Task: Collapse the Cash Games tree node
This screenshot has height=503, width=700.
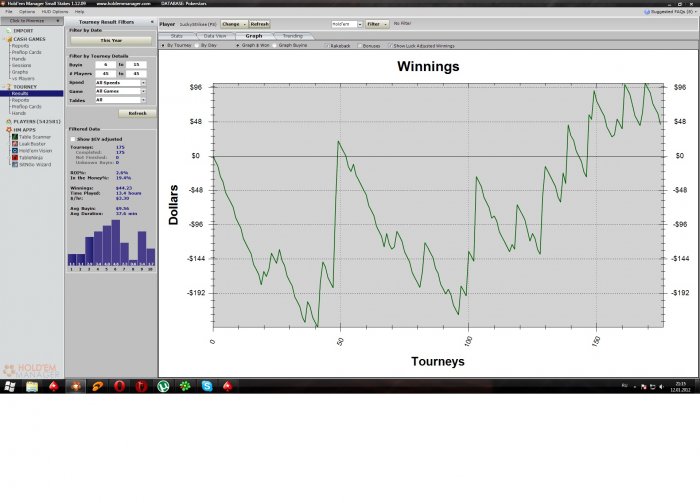Action: [x=4, y=39]
